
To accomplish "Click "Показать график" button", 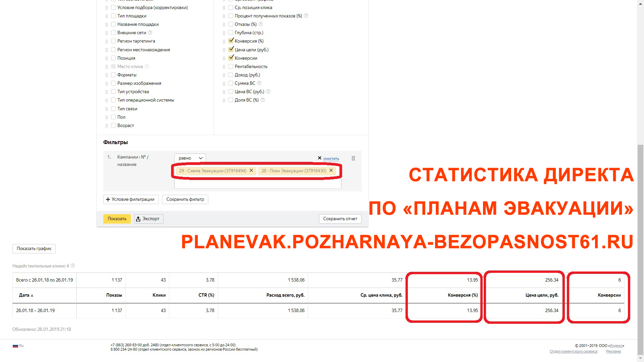I will 34,248.
